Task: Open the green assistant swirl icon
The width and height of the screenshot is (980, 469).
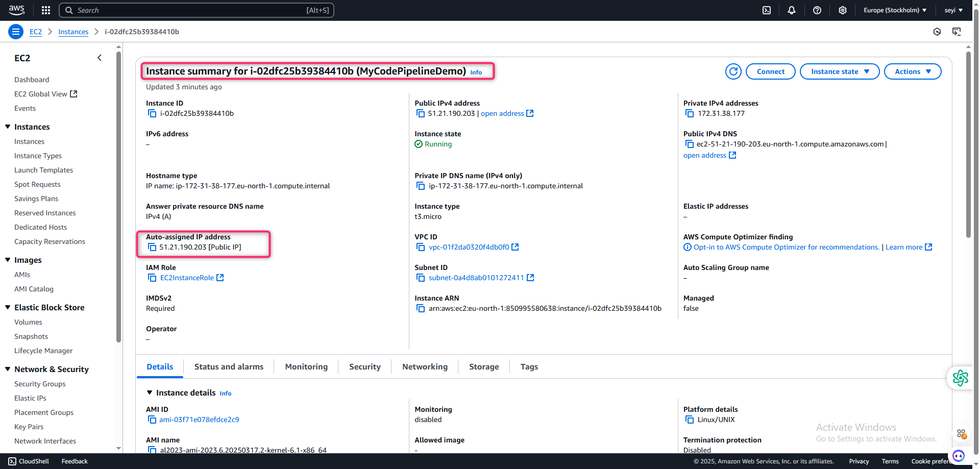Action: pos(960,378)
